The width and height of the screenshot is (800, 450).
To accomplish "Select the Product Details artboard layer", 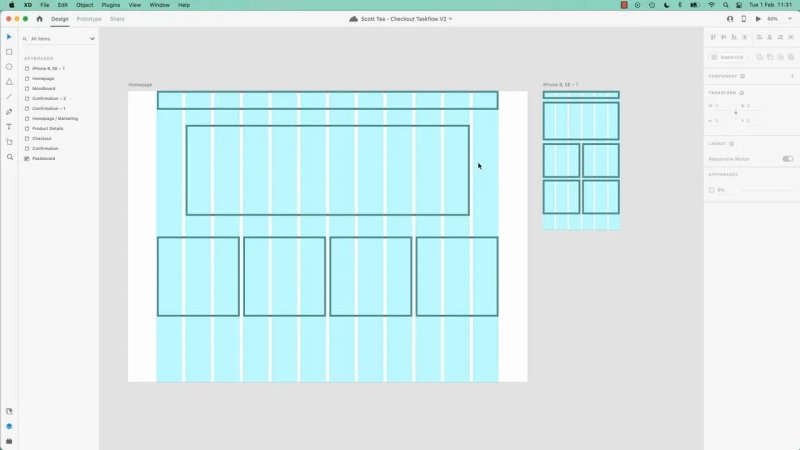I will [x=47, y=129].
